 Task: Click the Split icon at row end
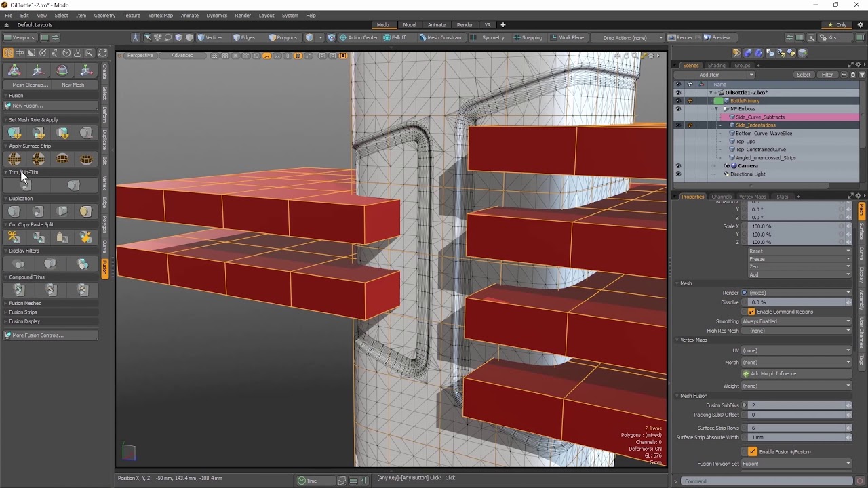[85, 237]
